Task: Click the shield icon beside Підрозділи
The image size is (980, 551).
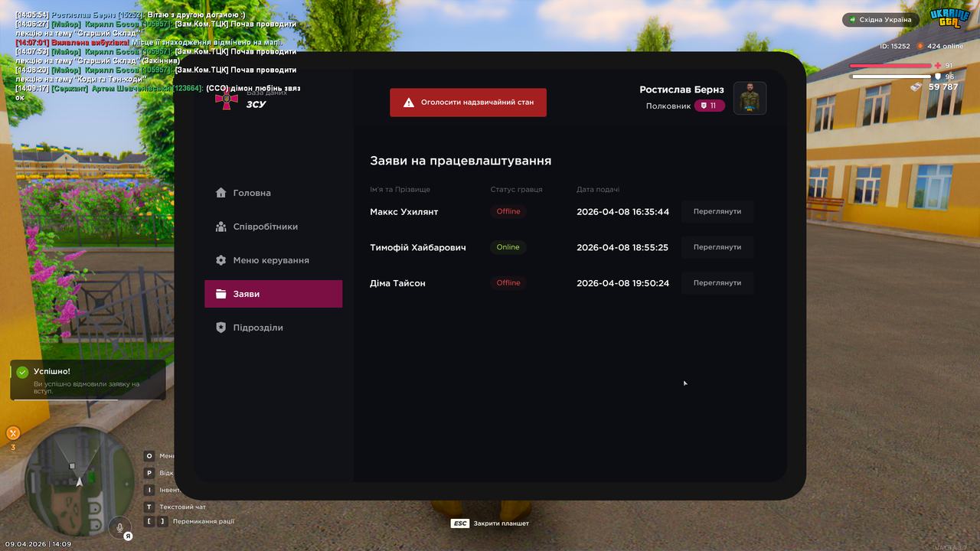Action: pyautogui.click(x=221, y=328)
